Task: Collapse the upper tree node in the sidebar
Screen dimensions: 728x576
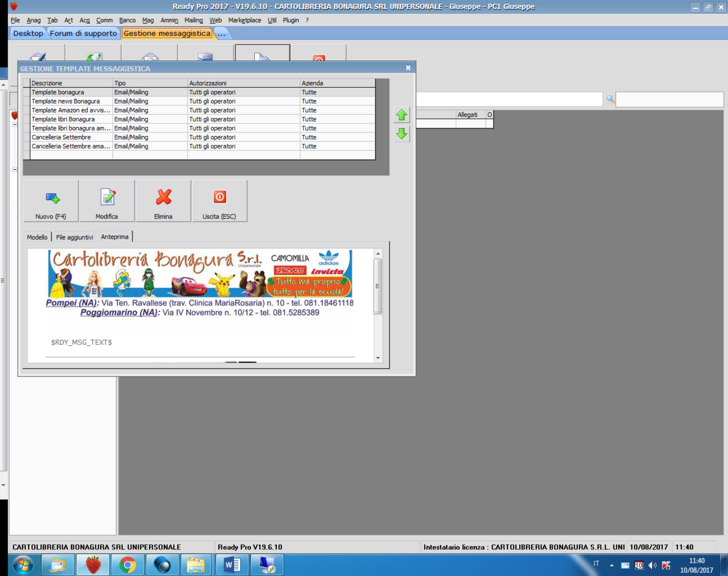Action: tap(15, 124)
